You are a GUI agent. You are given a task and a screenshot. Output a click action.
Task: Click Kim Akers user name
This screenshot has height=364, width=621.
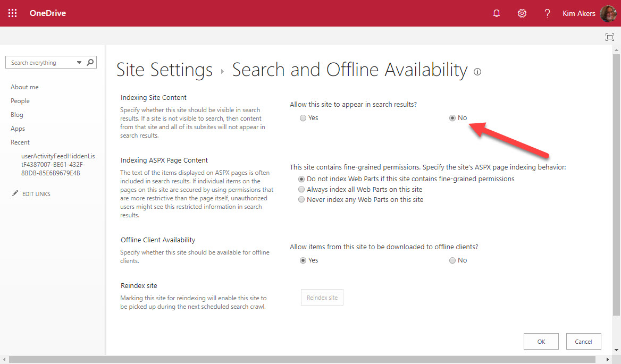(579, 13)
